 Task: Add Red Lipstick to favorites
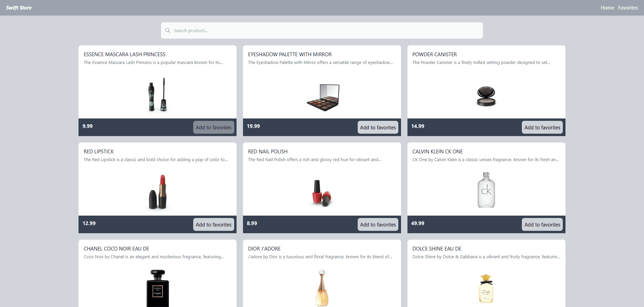(x=214, y=224)
